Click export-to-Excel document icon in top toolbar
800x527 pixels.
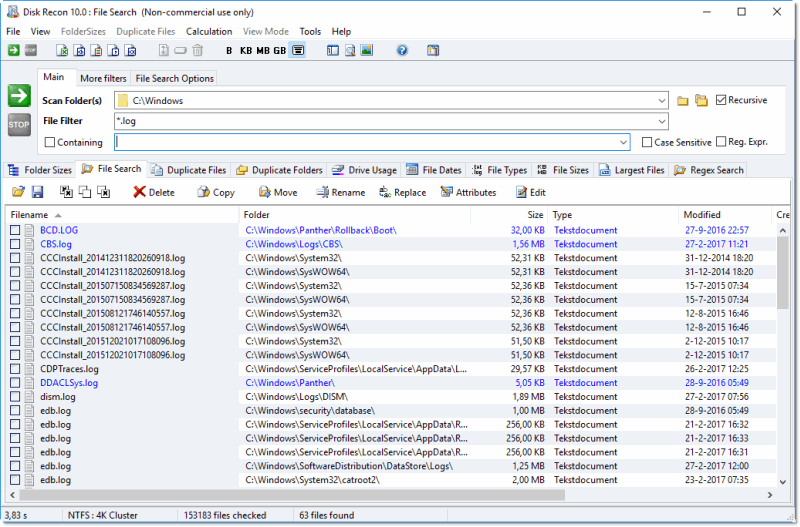62,51
